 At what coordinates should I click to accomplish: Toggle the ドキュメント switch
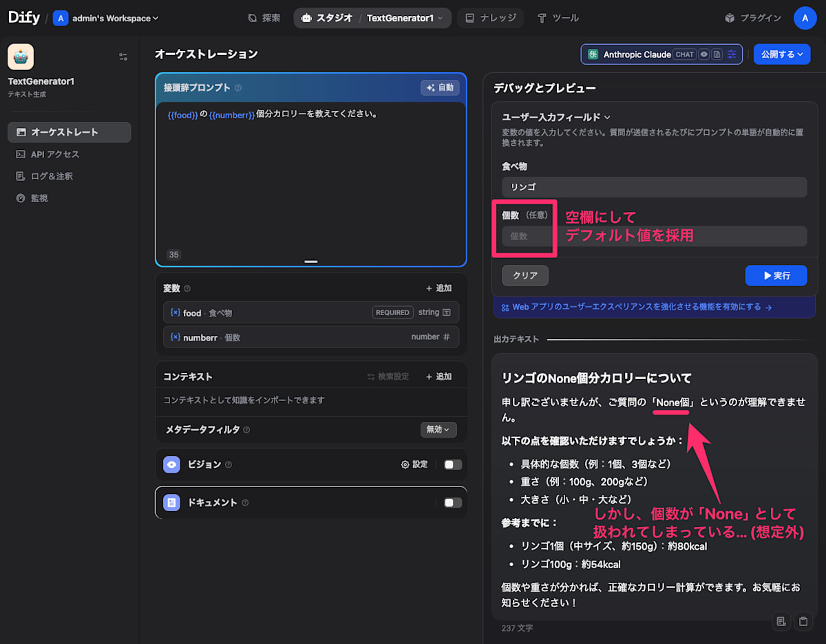[453, 502]
